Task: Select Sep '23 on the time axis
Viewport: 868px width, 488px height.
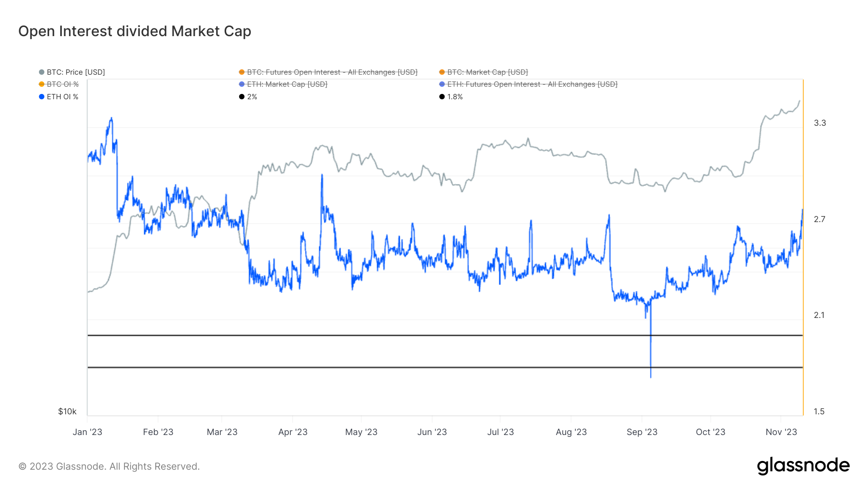Action: [x=642, y=432]
